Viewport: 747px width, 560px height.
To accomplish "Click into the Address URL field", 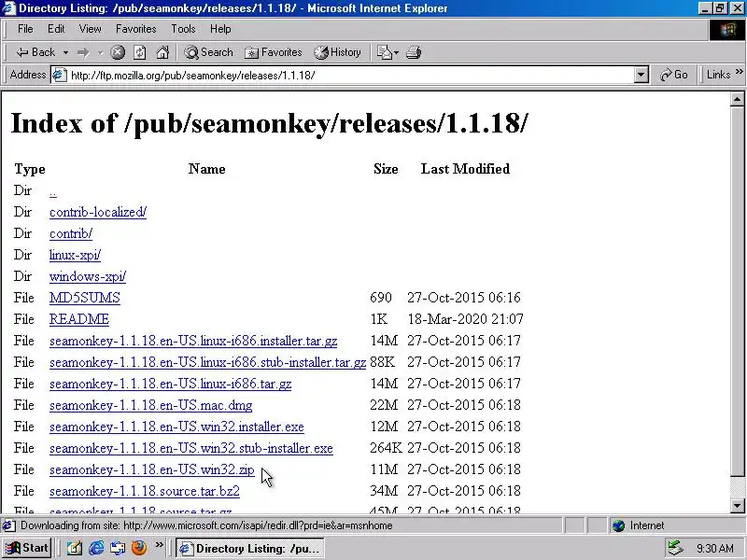I will [350, 76].
